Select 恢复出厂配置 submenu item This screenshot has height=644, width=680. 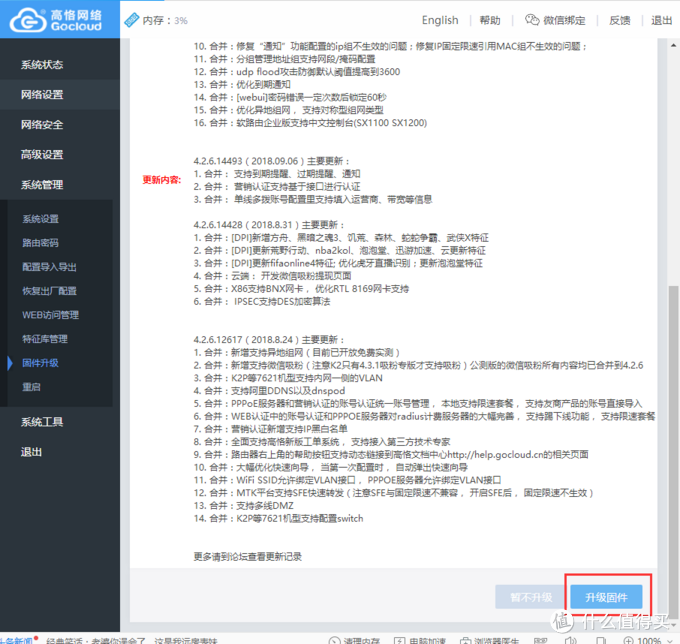[x=49, y=291]
